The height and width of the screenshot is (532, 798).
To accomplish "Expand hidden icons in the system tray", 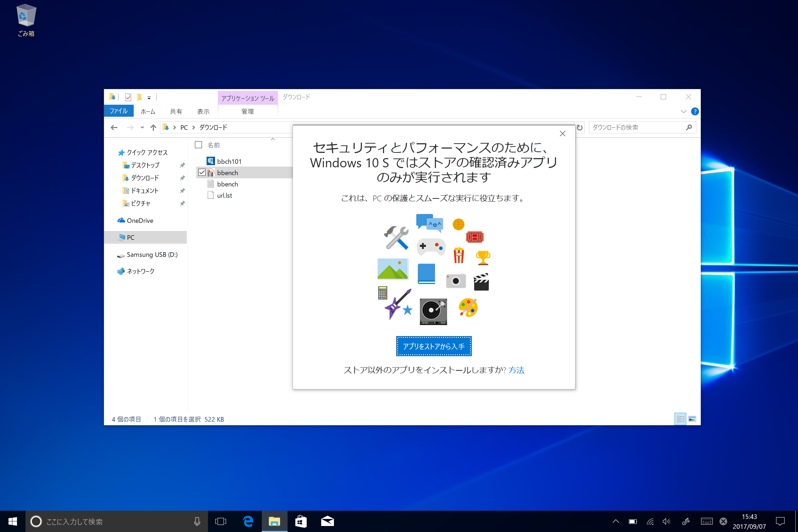I will tap(615, 521).
